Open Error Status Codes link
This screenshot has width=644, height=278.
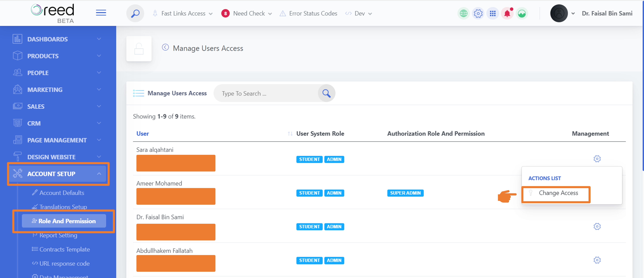(x=308, y=13)
